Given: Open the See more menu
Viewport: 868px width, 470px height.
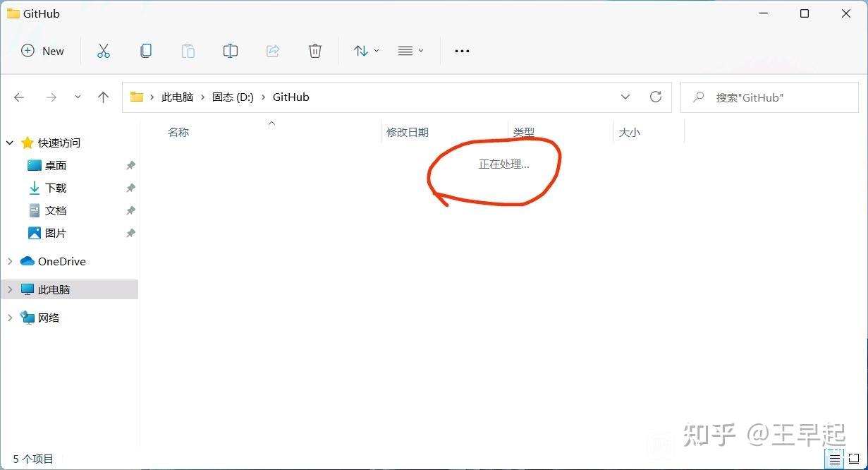Looking at the screenshot, I should pos(462,50).
